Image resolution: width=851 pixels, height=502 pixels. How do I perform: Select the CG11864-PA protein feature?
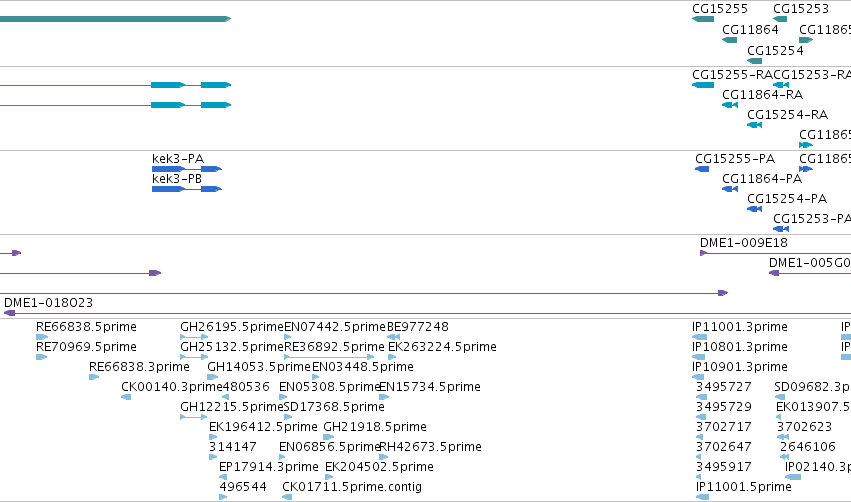729,189
